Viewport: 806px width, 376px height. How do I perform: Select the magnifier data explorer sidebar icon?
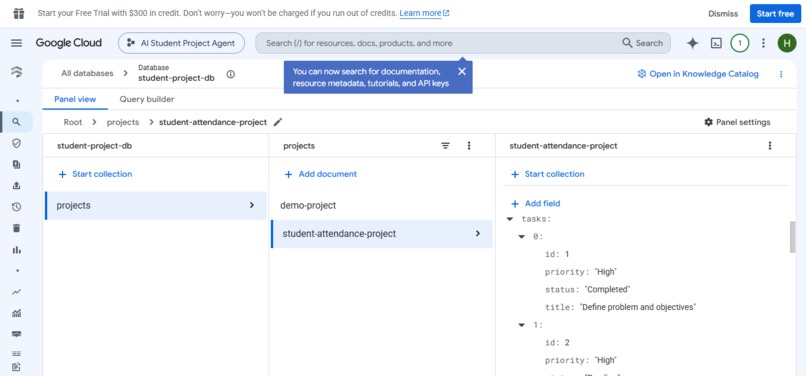(16, 122)
